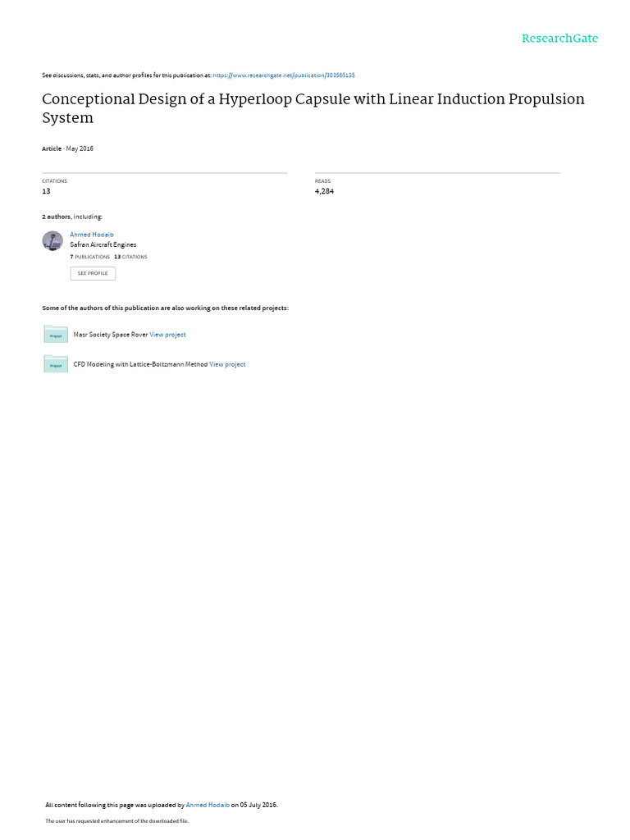Click the Safran Aircraft Engines affiliation

103,244
